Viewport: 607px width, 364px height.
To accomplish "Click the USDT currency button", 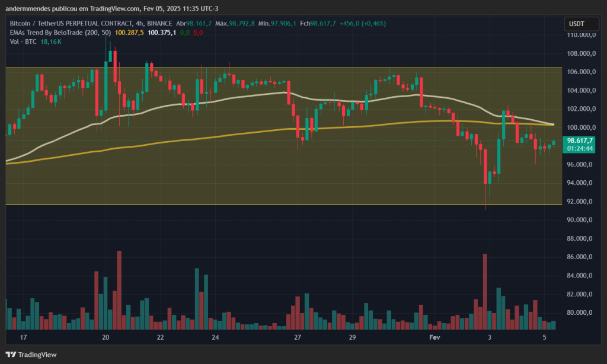I will point(581,24).
